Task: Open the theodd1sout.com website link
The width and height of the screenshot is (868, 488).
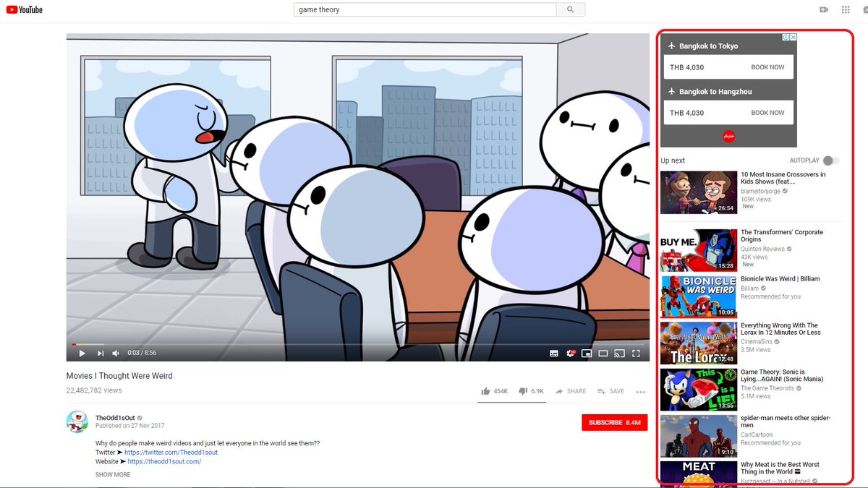Action: click(x=164, y=461)
